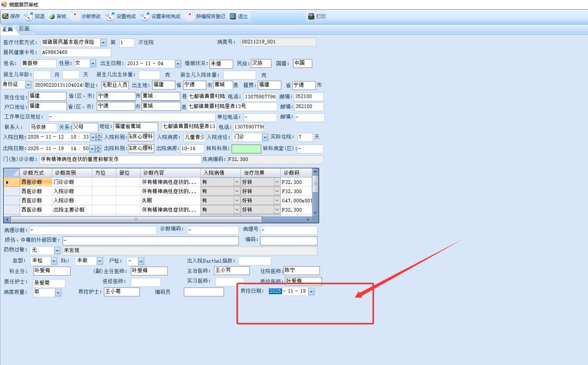
Task: Click 诊断码 column header
Action: coord(296,173)
